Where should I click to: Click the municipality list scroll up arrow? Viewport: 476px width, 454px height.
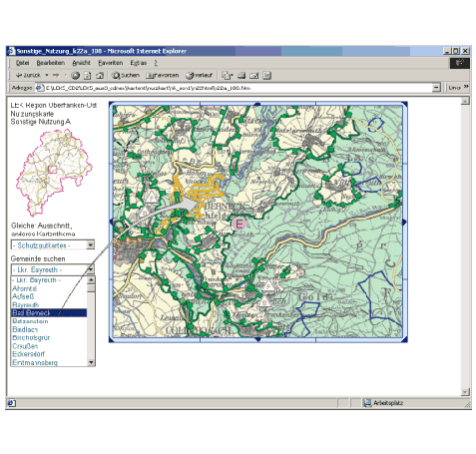pos(91,280)
